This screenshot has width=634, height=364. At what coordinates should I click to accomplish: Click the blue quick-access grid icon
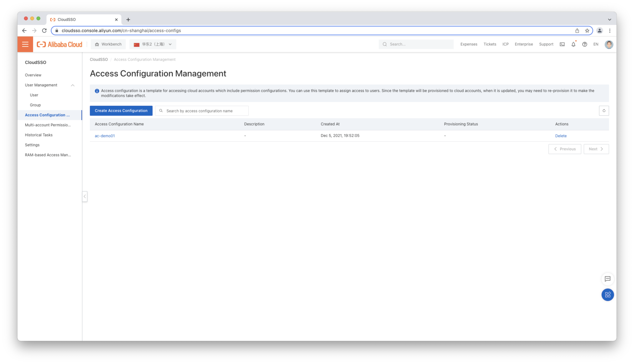point(607,295)
